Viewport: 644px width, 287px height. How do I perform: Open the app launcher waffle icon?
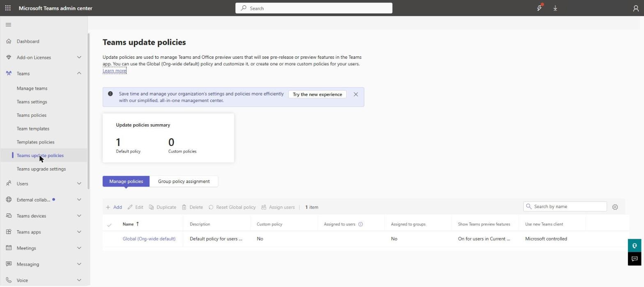(x=8, y=8)
